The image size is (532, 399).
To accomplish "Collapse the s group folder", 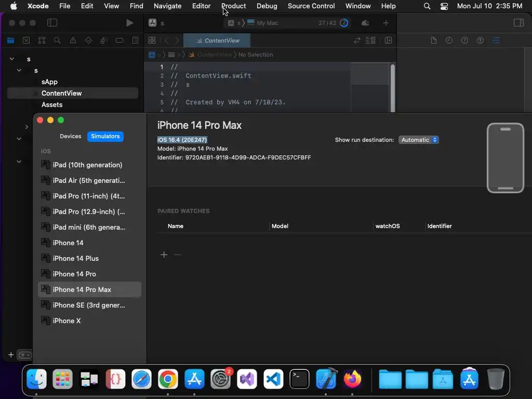I will (x=19, y=70).
